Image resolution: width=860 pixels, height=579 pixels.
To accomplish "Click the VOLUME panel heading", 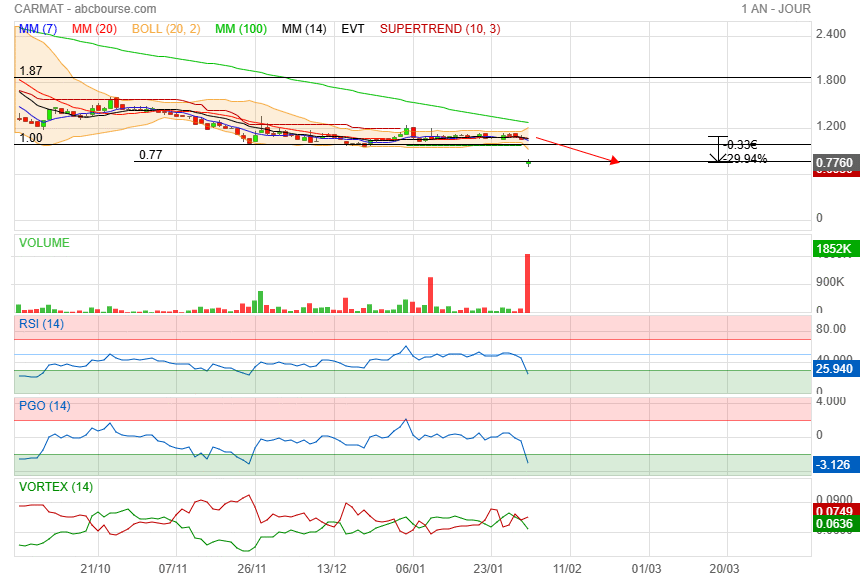I will 45,242.
